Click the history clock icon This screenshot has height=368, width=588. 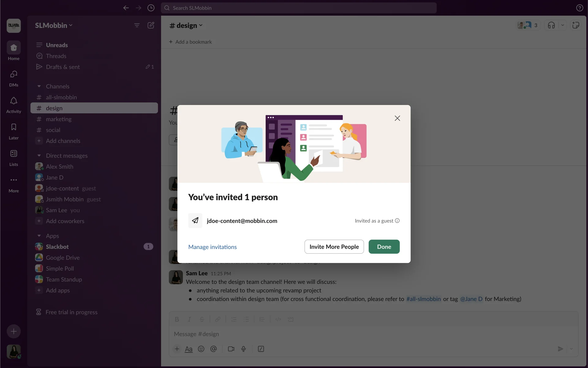(x=151, y=8)
